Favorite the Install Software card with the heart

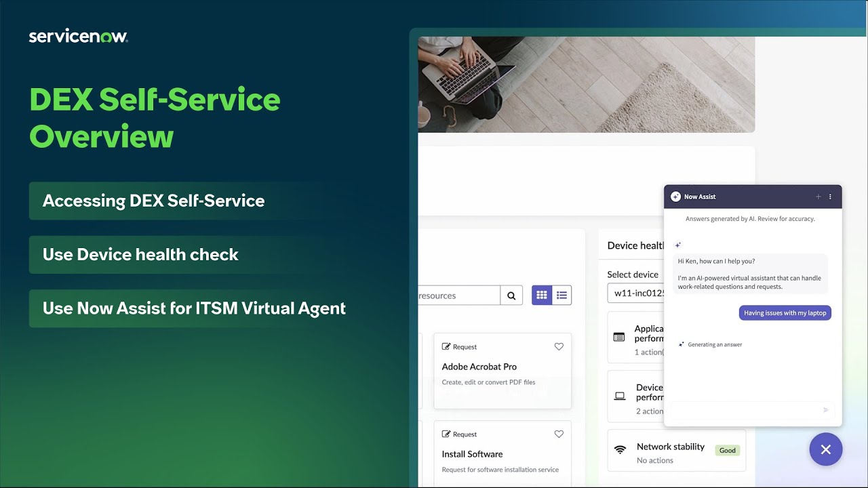point(559,434)
